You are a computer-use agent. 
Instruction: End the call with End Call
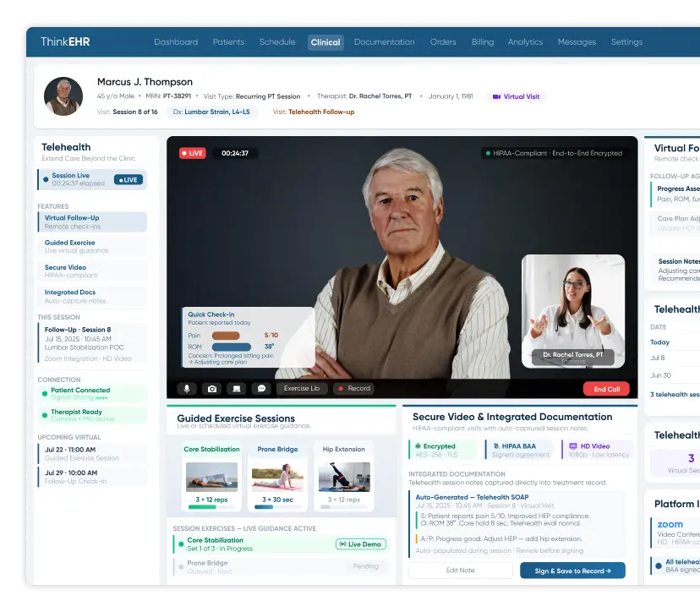[x=606, y=389]
